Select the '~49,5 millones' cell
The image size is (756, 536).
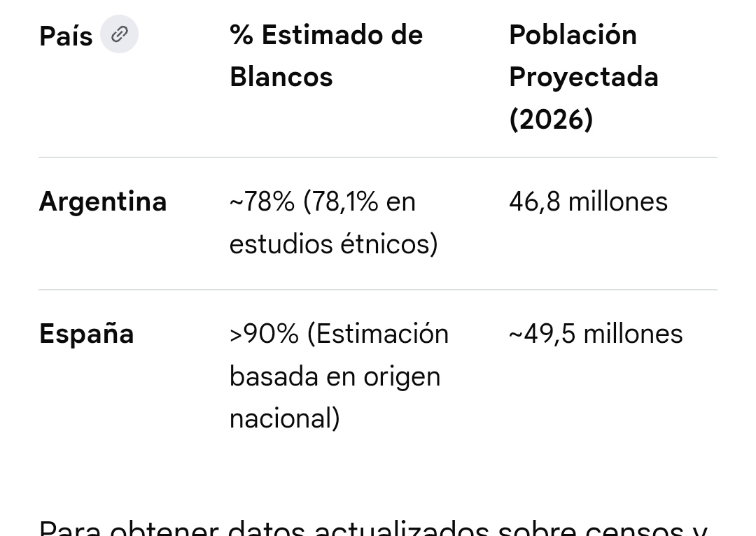[x=596, y=334]
